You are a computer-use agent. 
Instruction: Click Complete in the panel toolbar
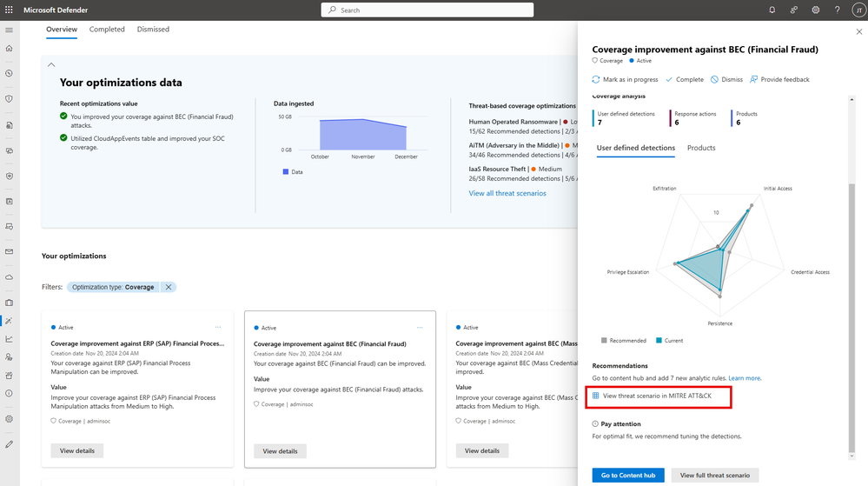684,79
